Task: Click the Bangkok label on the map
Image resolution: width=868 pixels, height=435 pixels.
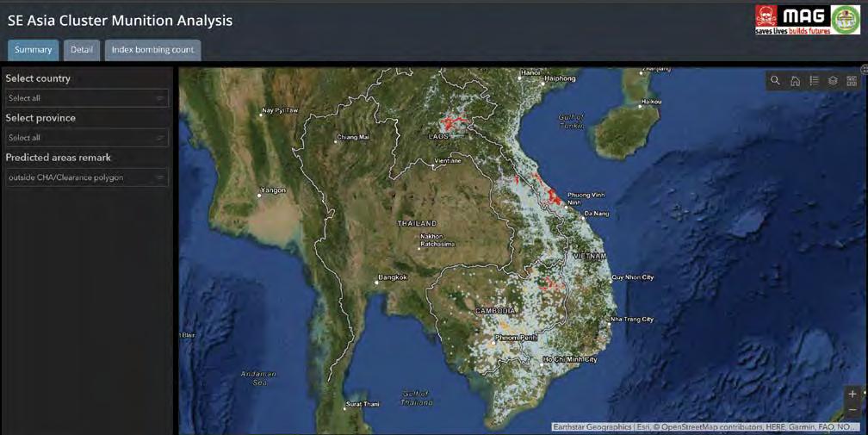Action: (393, 277)
